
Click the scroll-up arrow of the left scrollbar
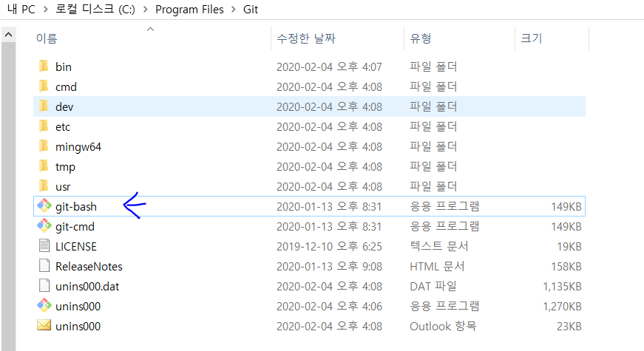[8, 35]
